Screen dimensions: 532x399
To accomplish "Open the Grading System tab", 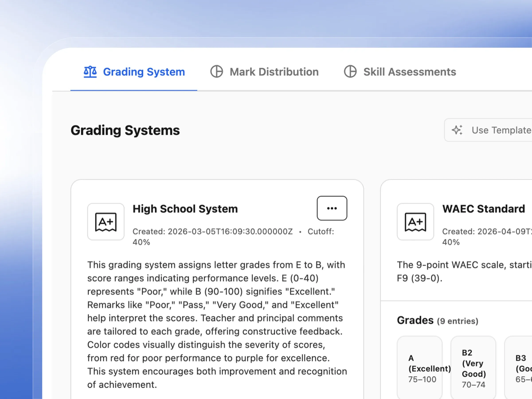I will click(x=134, y=72).
